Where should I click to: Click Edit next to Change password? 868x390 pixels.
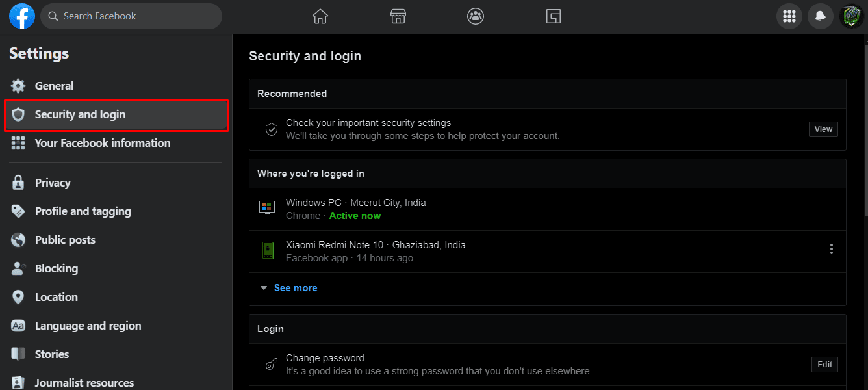[x=824, y=365]
